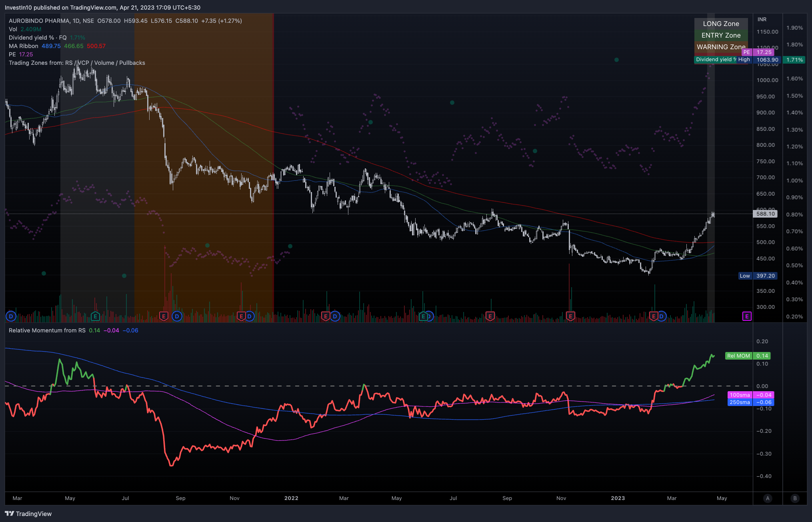The image size is (812, 522).
Task: Click the dividend D marker before March 2021
Action: (x=11, y=316)
